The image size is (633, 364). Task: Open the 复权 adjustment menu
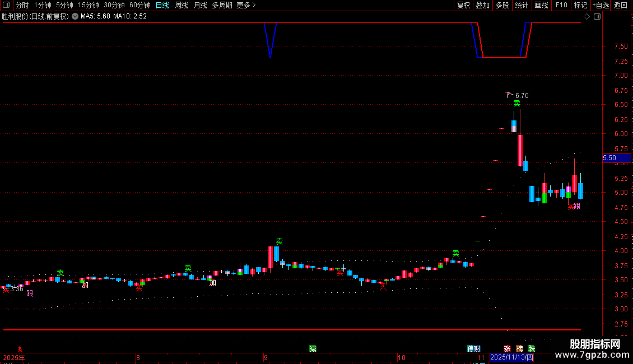tap(463, 5)
